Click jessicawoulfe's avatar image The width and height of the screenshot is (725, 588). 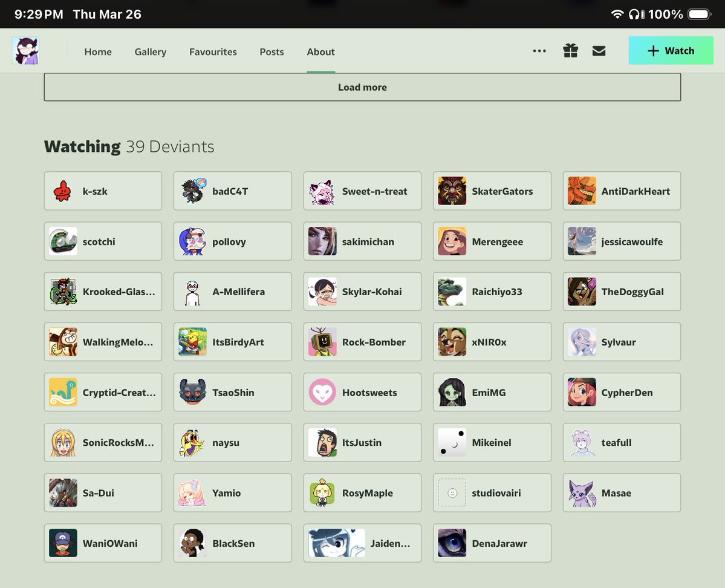coord(582,241)
